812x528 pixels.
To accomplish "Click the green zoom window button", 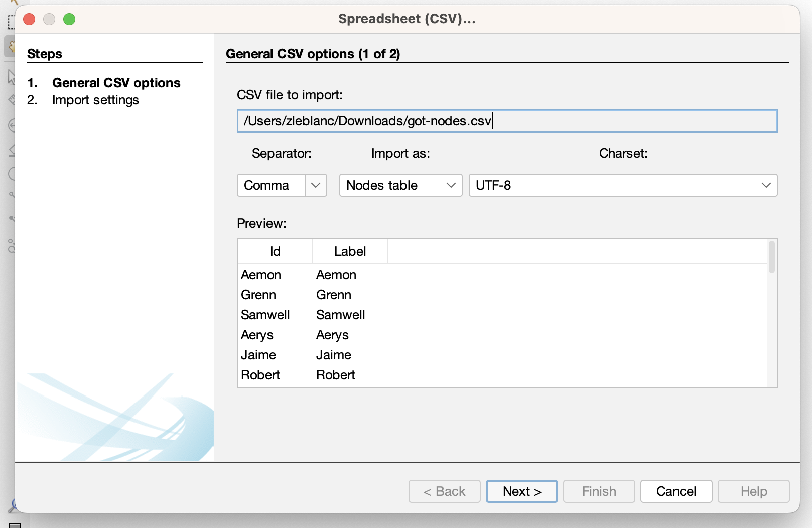I will (69, 19).
